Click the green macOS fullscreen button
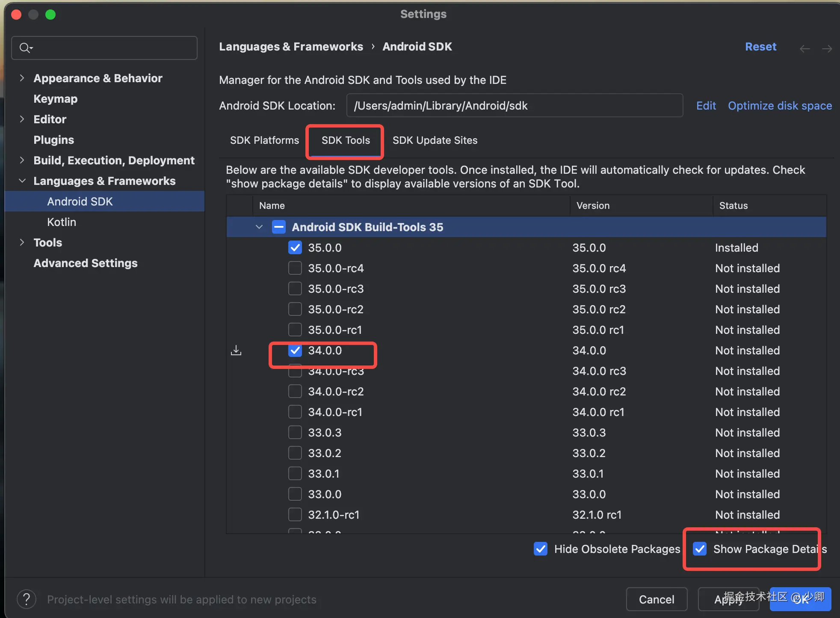 [50, 15]
